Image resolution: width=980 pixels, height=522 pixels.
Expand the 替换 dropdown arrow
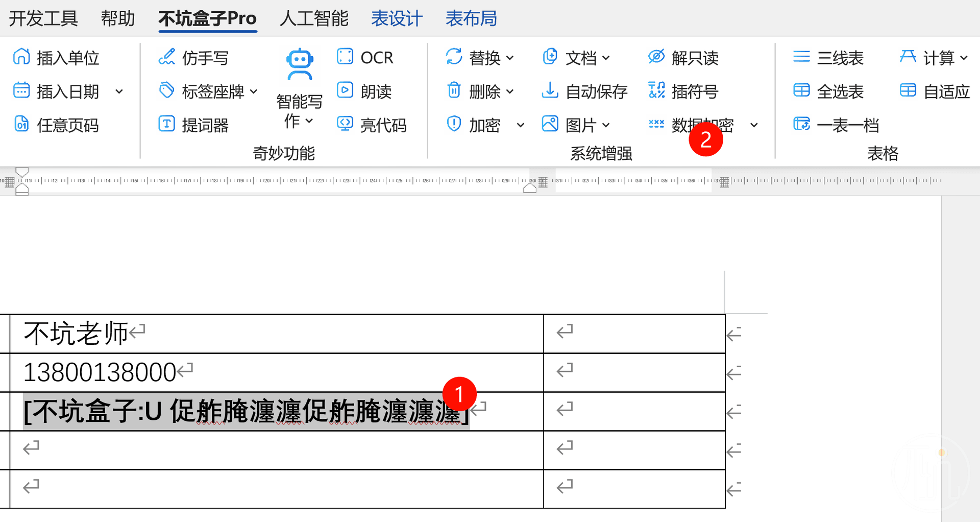(x=510, y=58)
